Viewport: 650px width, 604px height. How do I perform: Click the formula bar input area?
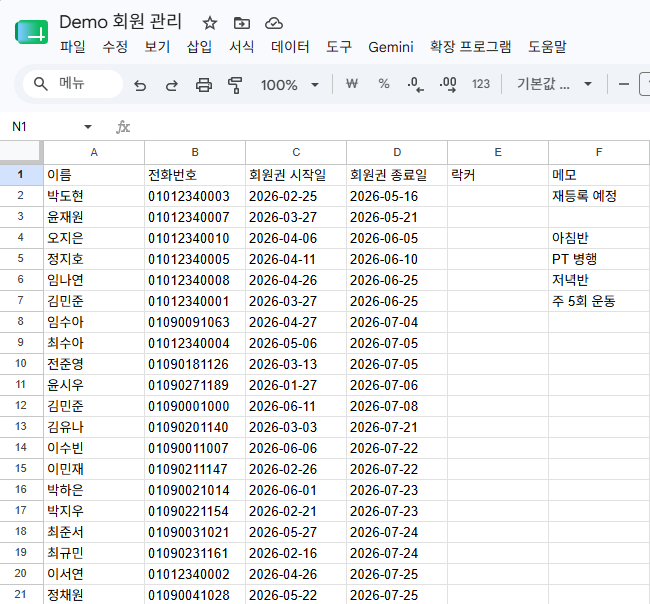390,126
